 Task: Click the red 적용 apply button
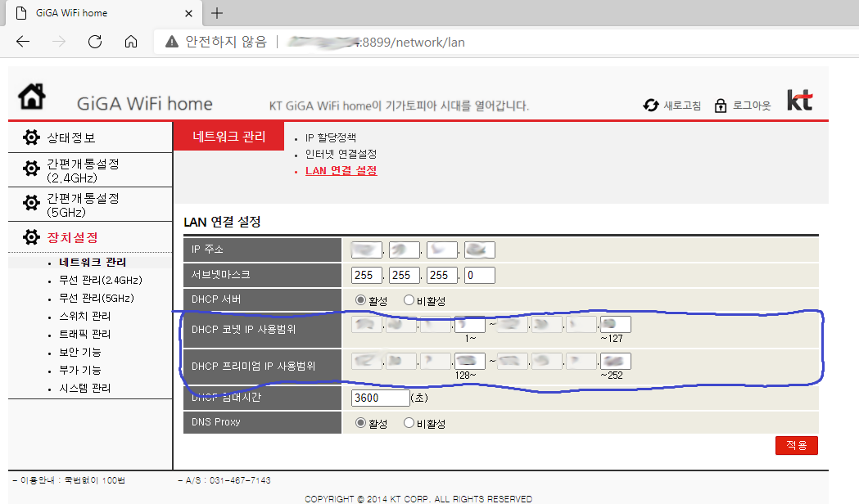[797, 445]
